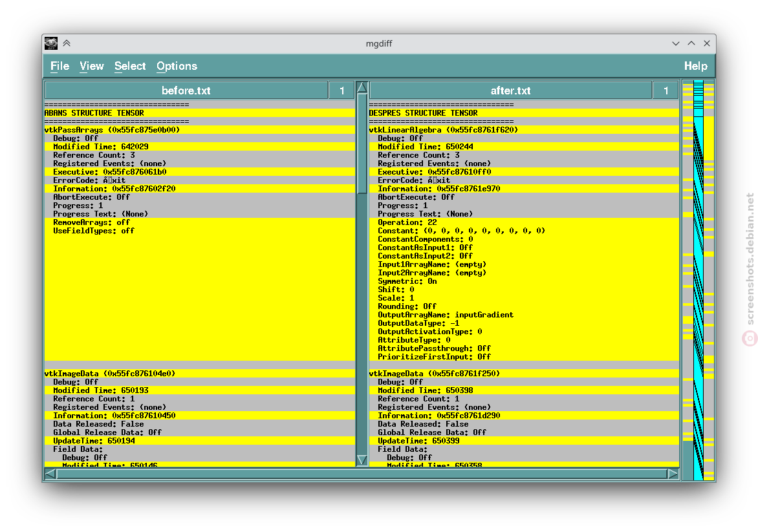
Task: Select the 'ABANS STRUCTURE TENSOR' difference line
Action: point(200,113)
